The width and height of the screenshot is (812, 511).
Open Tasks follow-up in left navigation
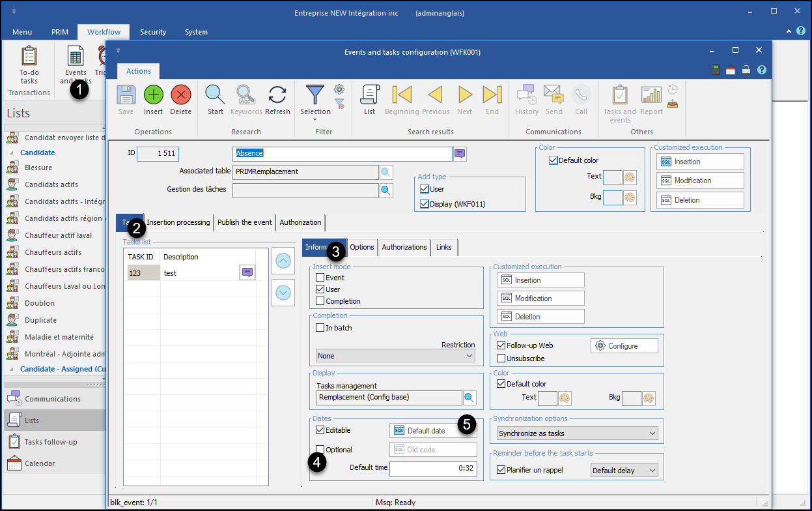click(x=51, y=442)
